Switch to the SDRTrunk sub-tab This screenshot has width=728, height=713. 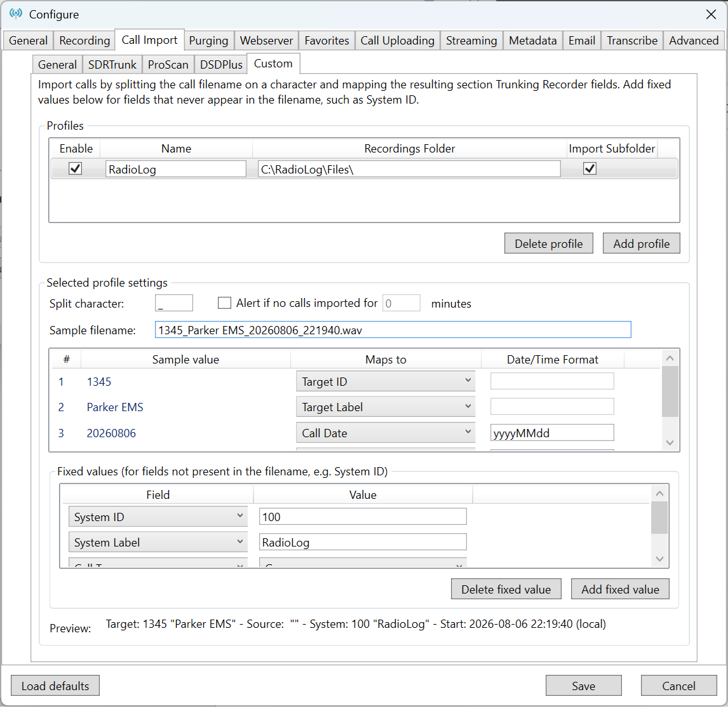[112, 64]
